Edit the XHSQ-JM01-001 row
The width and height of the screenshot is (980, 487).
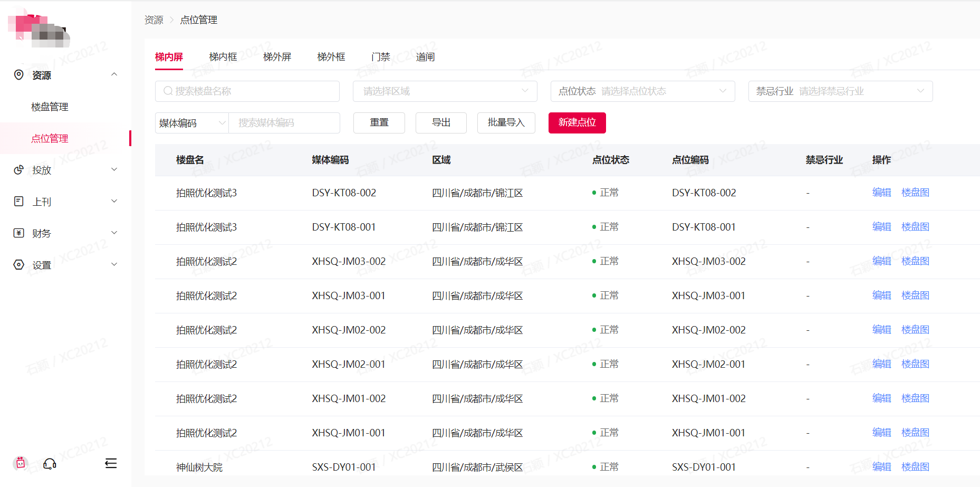pos(882,433)
